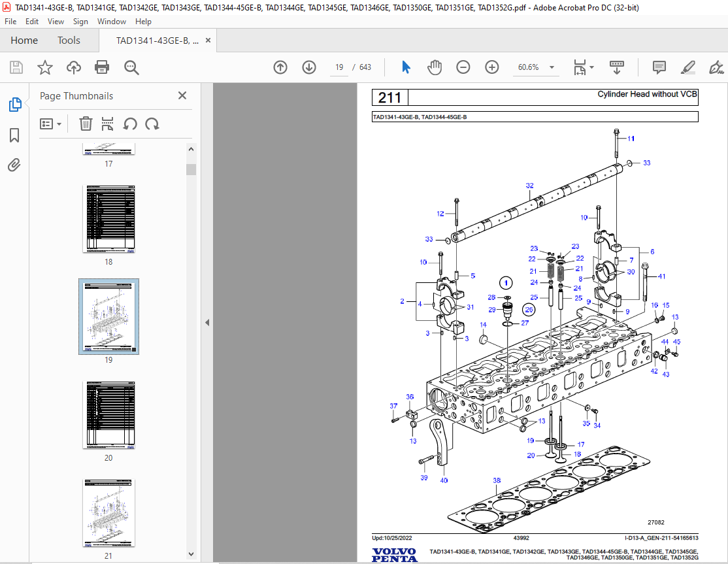Add document to starred favorites
This screenshot has height=564, width=728.
pos(45,67)
